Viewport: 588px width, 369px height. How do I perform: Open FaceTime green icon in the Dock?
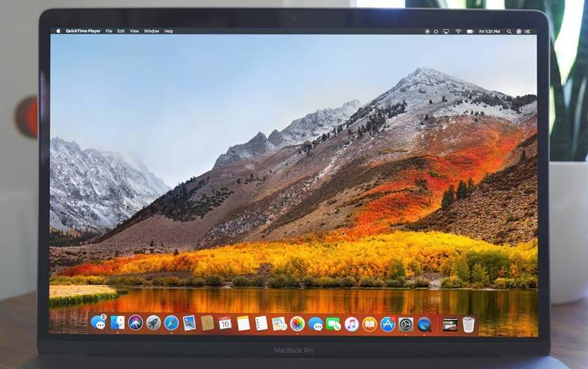[334, 323]
